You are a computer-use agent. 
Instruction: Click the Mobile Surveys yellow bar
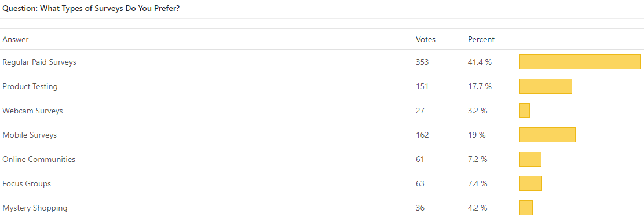pyautogui.click(x=547, y=134)
